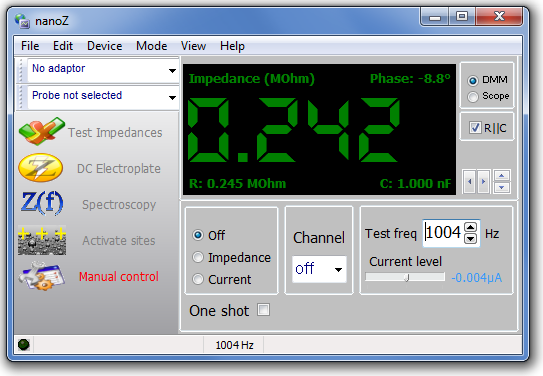543x376 pixels.
Task: Click the Activate sites icon
Action: [x=42, y=240]
